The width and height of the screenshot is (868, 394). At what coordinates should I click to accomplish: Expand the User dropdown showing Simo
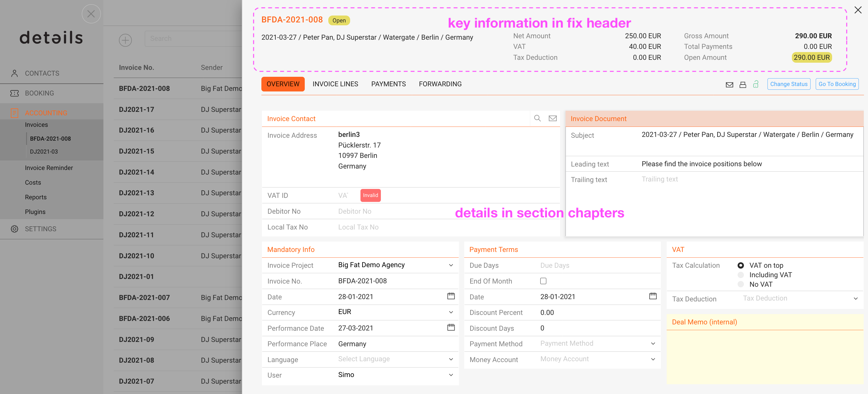[451, 375]
